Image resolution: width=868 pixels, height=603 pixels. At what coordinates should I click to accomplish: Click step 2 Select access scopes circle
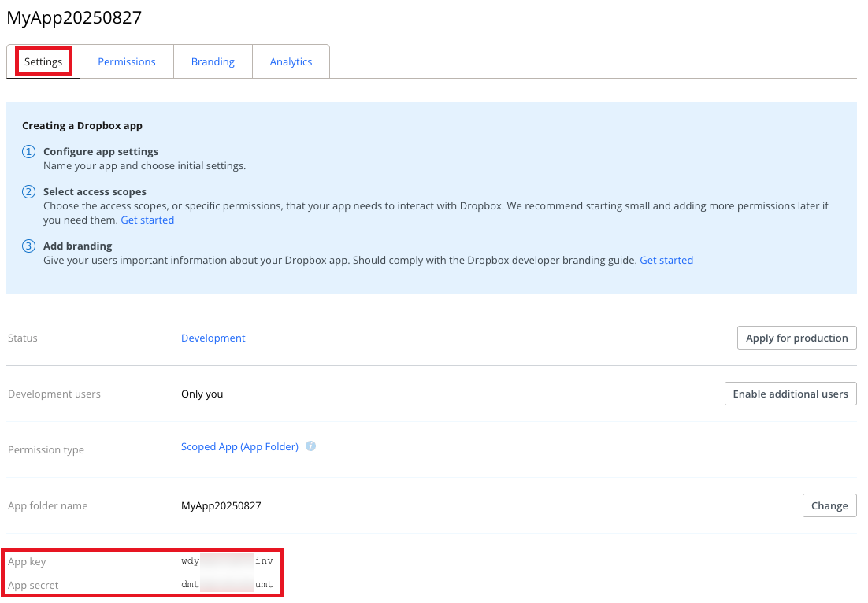[x=29, y=191]
